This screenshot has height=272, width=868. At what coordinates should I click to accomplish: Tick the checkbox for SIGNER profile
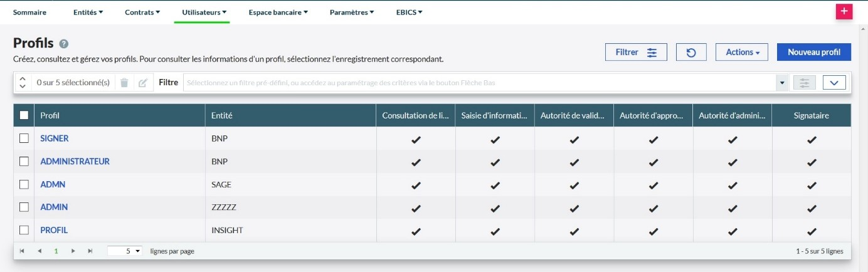[24, 139]
